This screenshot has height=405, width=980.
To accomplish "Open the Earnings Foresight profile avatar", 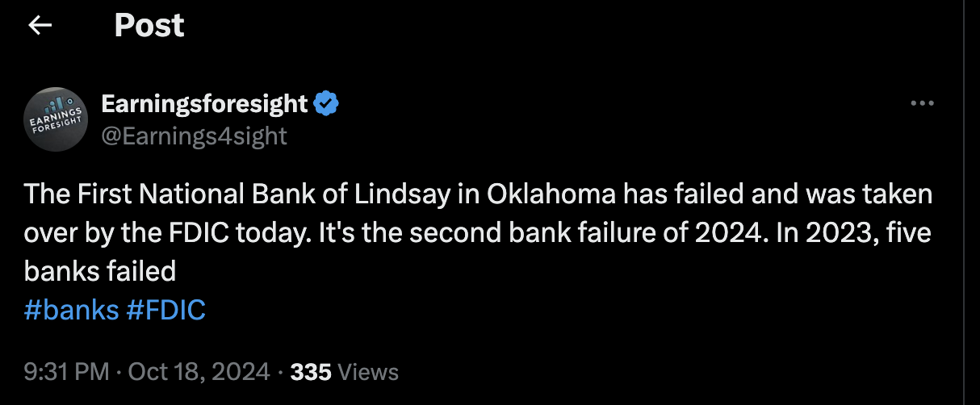I will coord(57,119).
